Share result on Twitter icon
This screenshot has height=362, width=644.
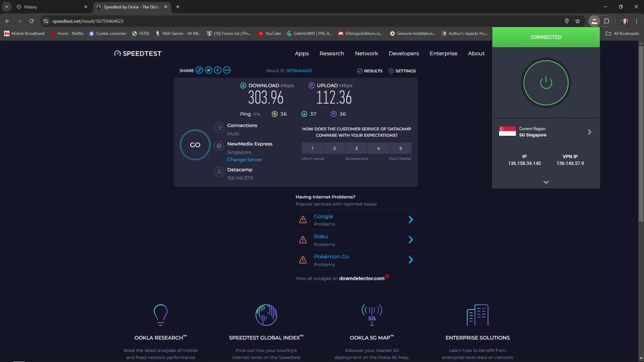coord(208,70)
